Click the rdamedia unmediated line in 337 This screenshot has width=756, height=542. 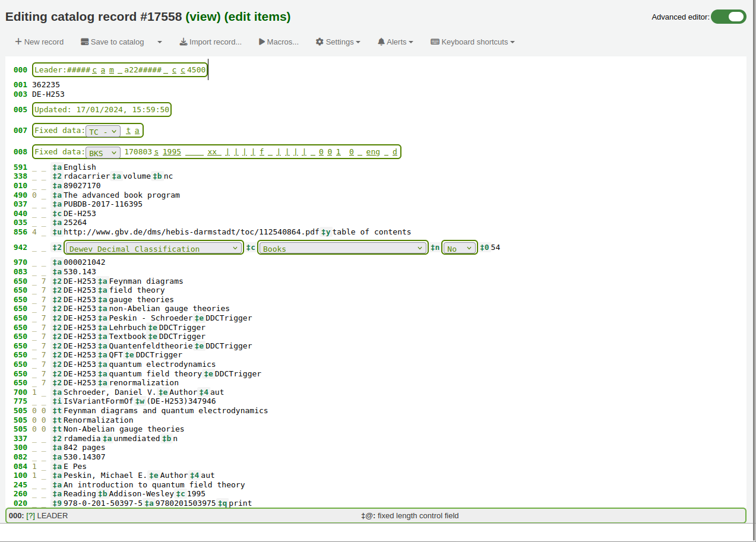pyautogui.click(x=96, y=439)
